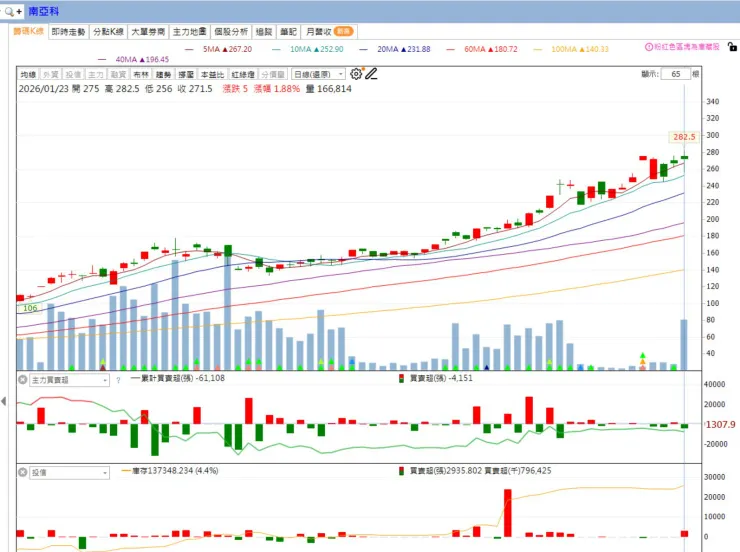Click the 顯示 bar count field showing 65
The height and width of the screenshot is (552, 740).
pos(676,74)
